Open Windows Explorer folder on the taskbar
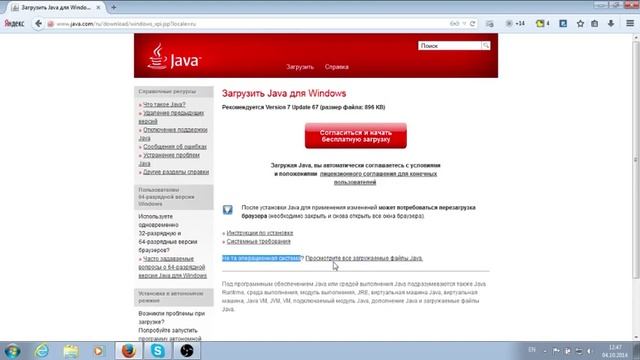Screen dimensions: 640x360 coord(71,351)
